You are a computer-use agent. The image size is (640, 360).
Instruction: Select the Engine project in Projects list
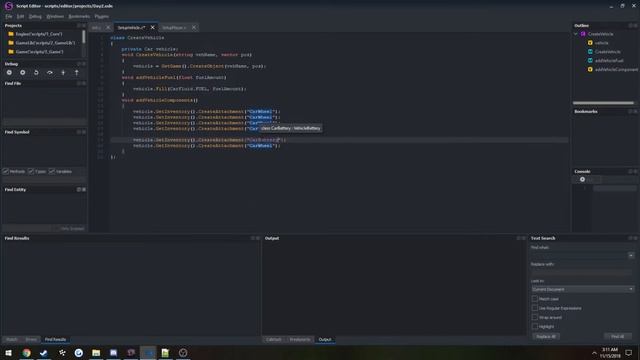[x=39, y=34]
